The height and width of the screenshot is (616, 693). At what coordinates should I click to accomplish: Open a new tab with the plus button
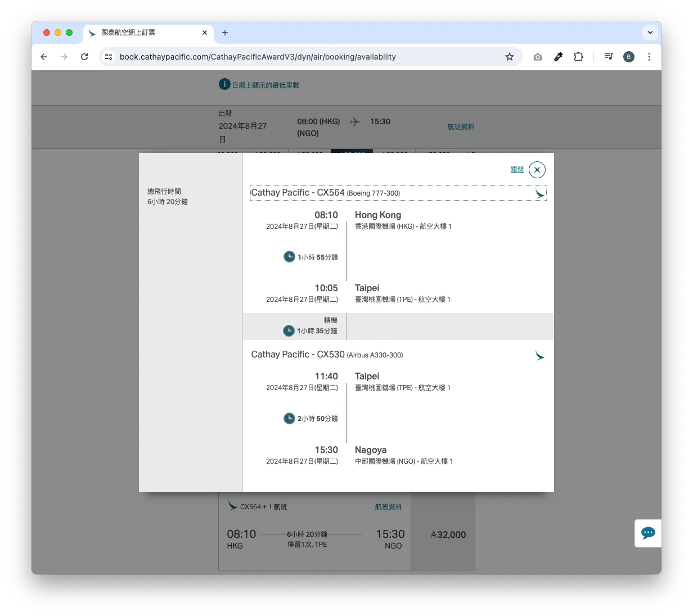point(225,33)
